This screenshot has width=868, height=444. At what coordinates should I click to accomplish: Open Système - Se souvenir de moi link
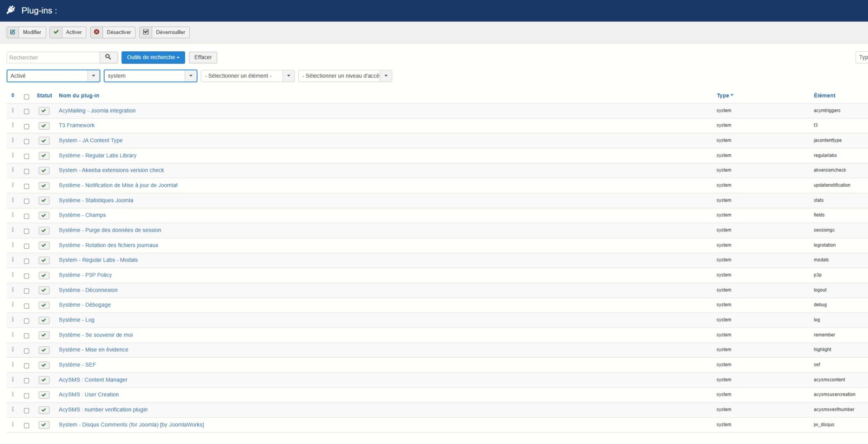(x=95, y=335)
